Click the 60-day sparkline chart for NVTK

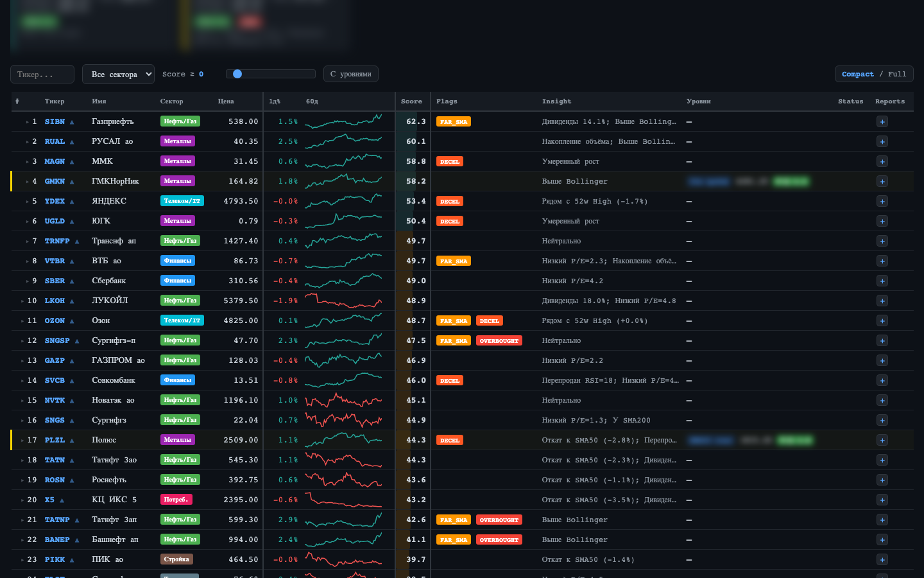tap(343, 401)
